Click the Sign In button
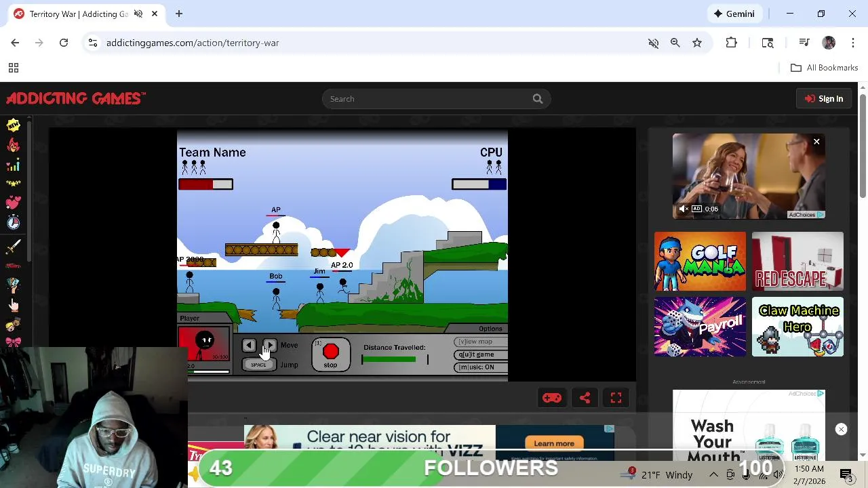The width and height of the screenshot is (868, 488). (824, 99)
